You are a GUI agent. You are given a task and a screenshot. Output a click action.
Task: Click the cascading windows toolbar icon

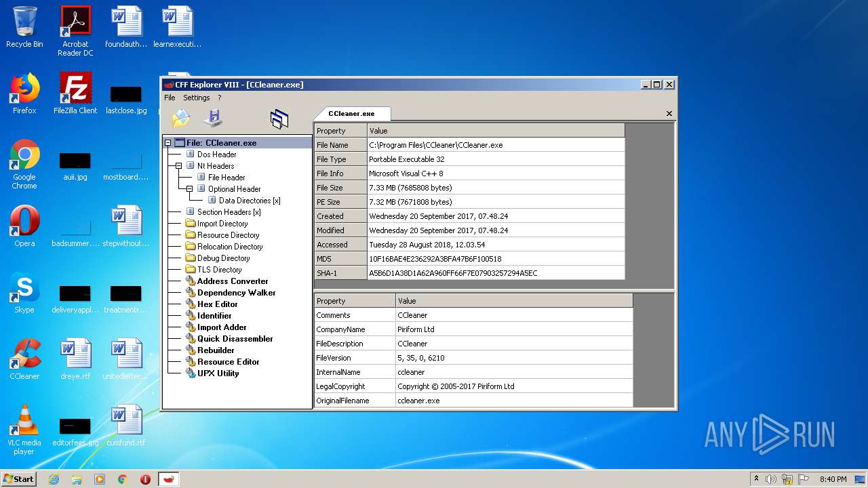pyautogui.click(x=279, y=119)
